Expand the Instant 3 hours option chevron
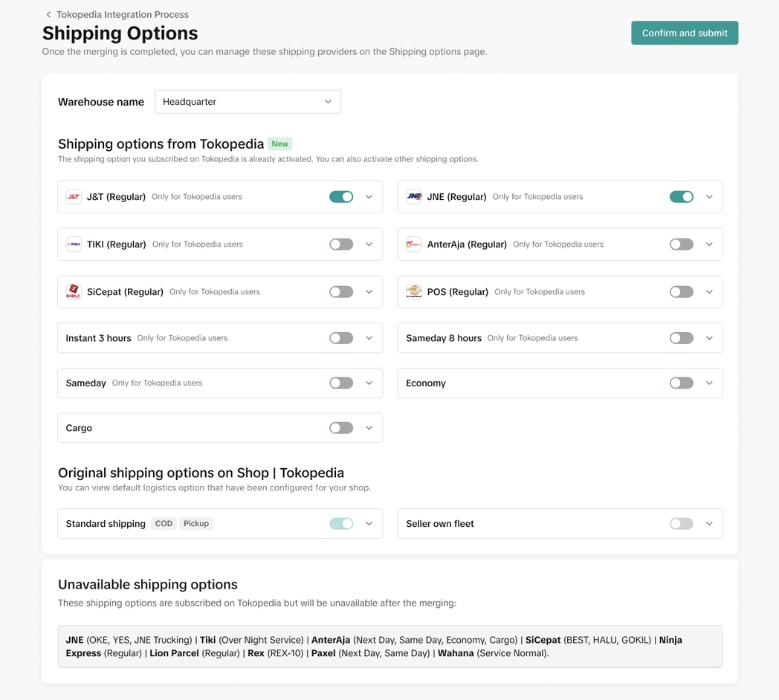Image resolution: width=779 pixels, height=700 pixels. click(369, 338)
